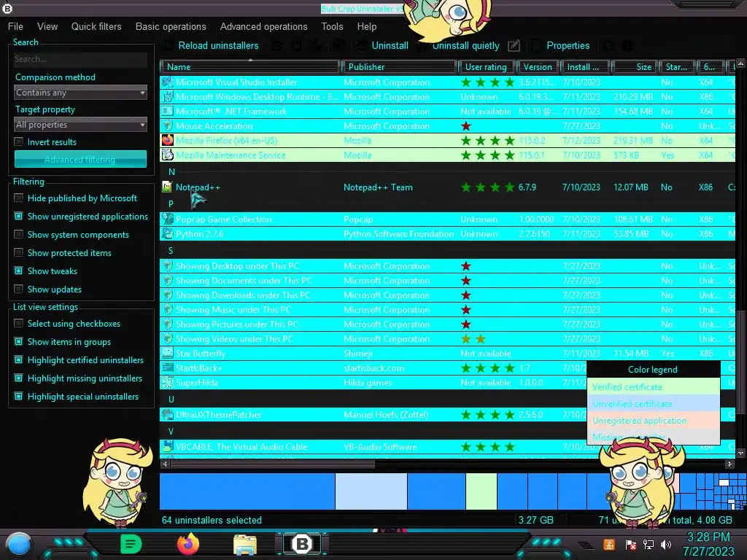The image size is (747, 560).
Task: Toggle Highlight special uninstallers
Action: (18, 396)
